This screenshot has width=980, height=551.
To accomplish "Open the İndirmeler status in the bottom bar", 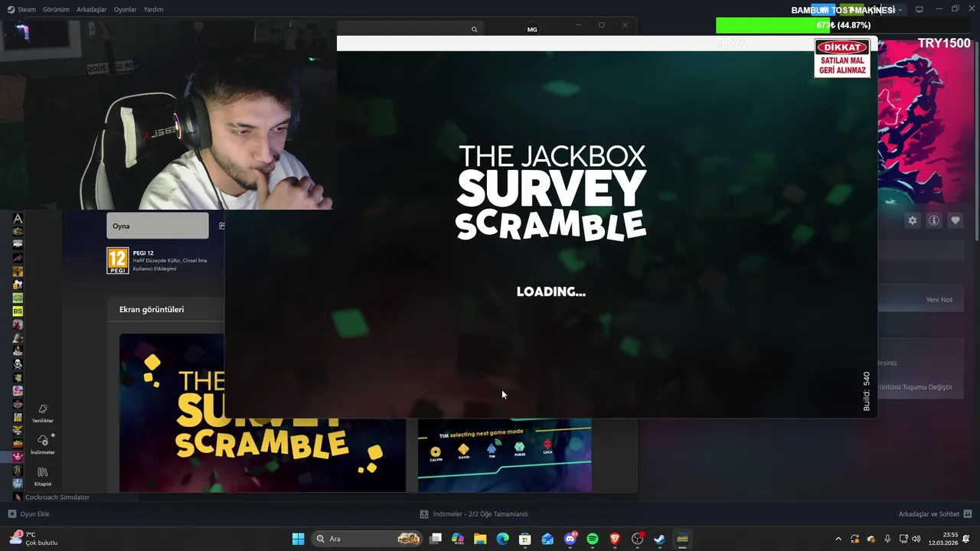I will [x=474, y=514].
